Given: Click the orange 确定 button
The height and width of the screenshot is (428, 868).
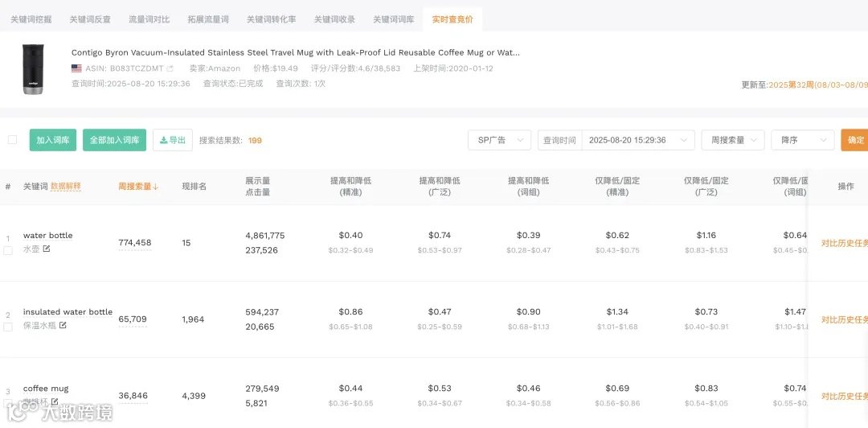Looking at the screenshot, I should pyautogui.click(x=854, y=140).
